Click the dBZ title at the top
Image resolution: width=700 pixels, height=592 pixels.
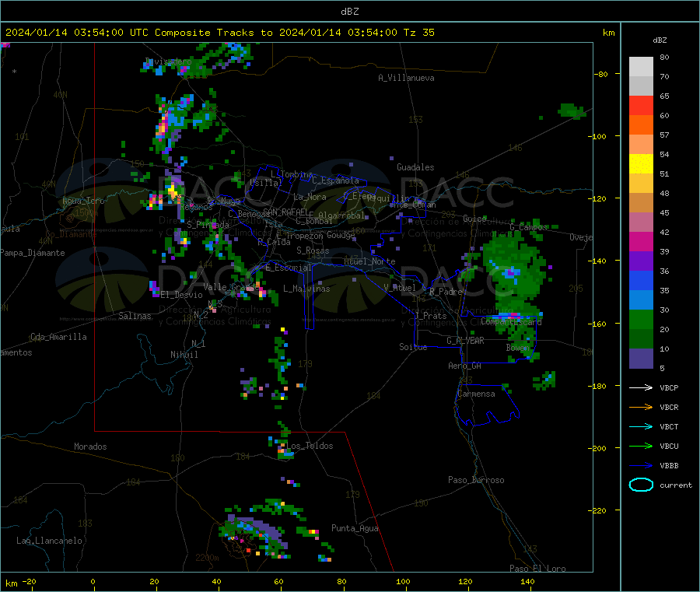tap(349, 12)
